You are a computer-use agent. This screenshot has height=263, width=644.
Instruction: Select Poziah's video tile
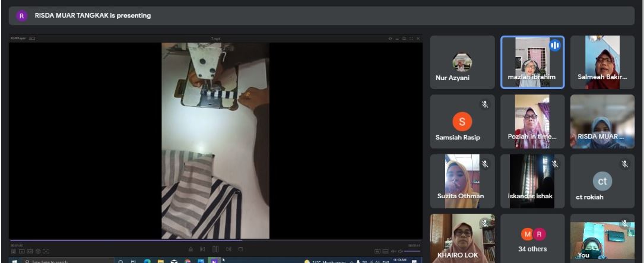(x=532, y=122)
